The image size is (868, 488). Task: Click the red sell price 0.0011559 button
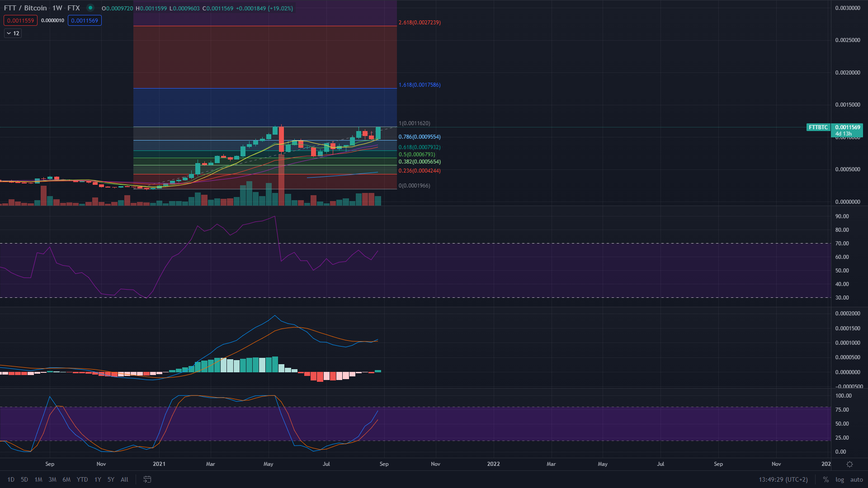coord(20,20)
